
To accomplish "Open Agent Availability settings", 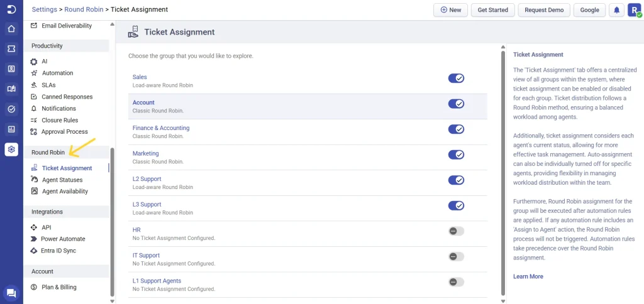I will click(x=65, y=191).
